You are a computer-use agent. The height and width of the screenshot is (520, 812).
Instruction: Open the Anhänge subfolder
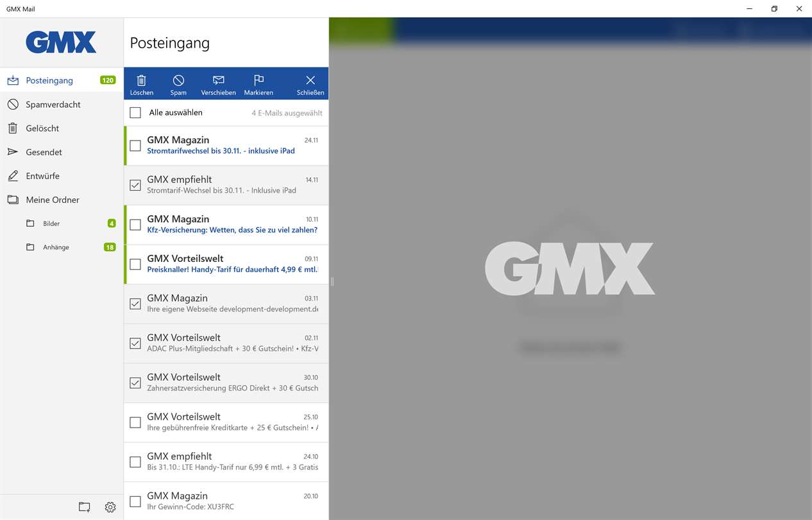click(x=62, y=247)
